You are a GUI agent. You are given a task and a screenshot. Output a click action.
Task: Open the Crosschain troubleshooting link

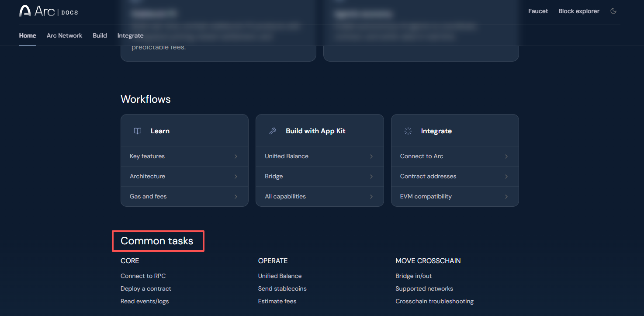click(x=434, y=301)
